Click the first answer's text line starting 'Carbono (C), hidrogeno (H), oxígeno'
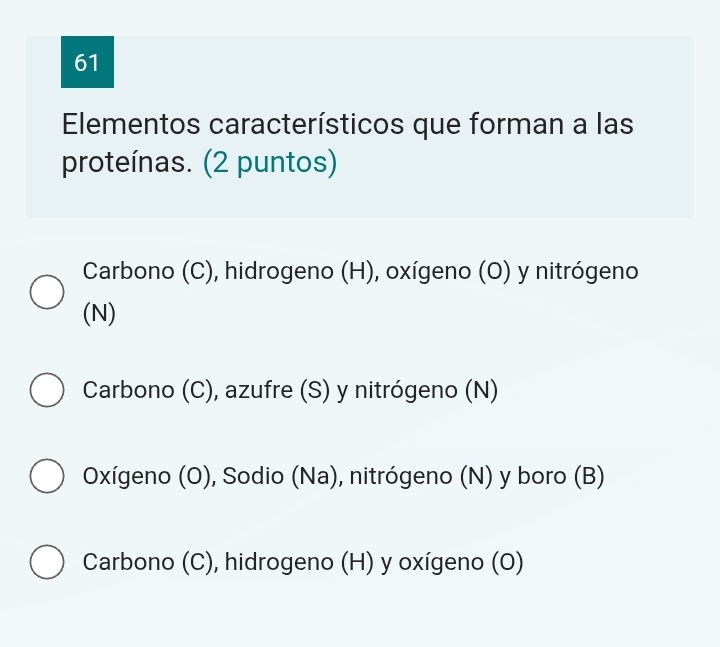The width and height of the screenshot is (720, 647). click(360, 270)
